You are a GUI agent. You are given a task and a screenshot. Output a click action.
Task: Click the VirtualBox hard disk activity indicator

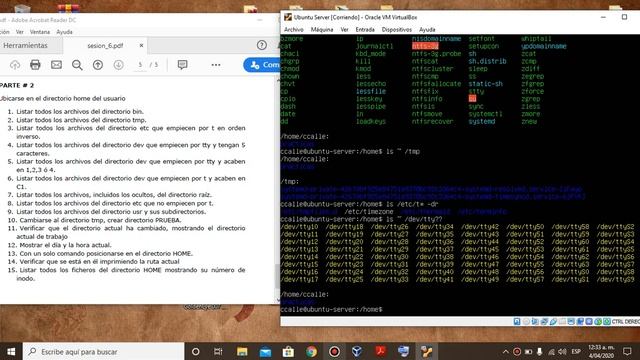point(517,322)
